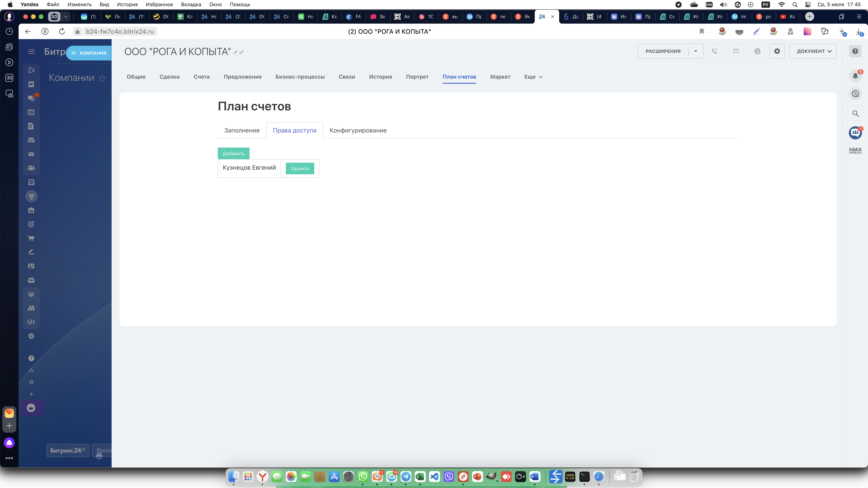Click the email envelope icon in header
Screen dimensions: 868x488
click(736, 51)
